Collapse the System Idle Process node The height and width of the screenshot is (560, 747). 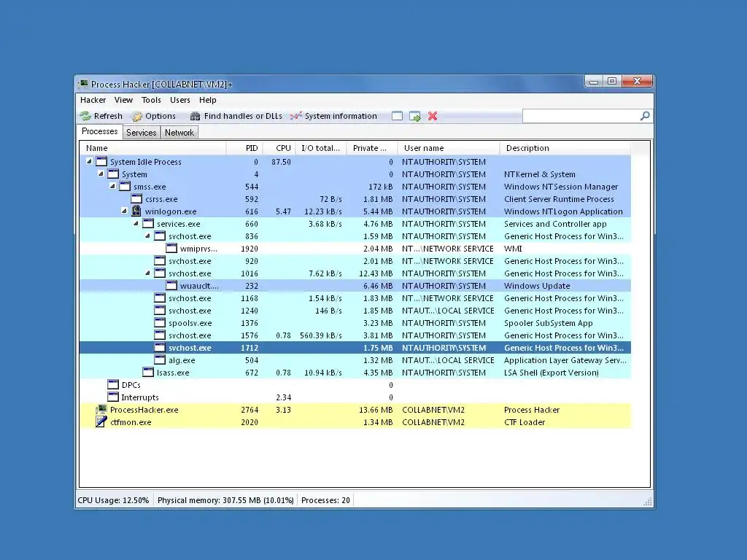tap(89, 161)
